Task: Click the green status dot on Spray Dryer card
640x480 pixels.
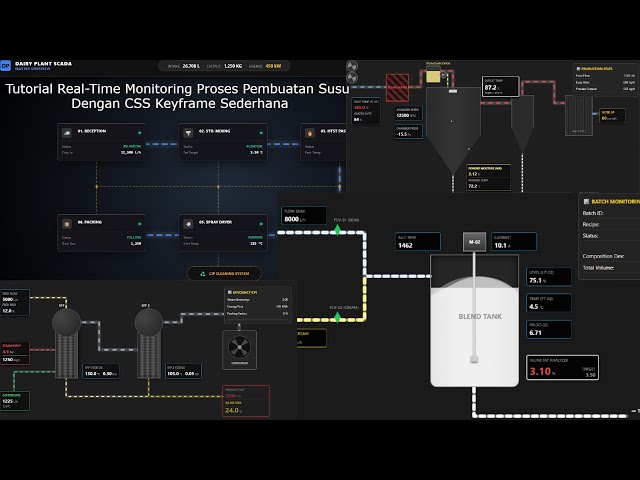Action: click(261, 224)
